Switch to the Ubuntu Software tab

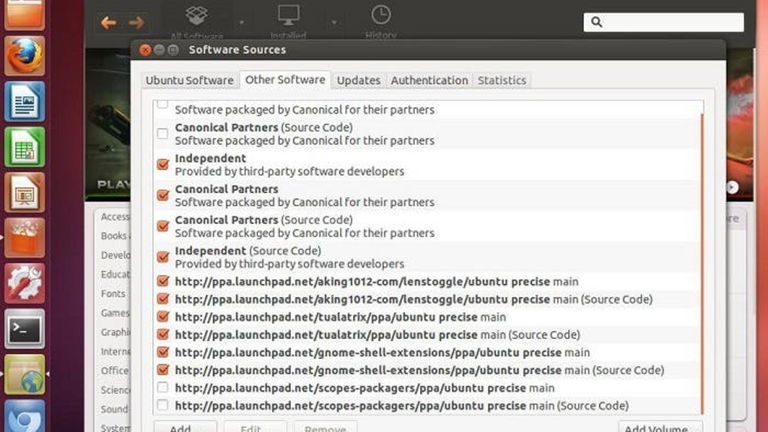click(190, 80)
